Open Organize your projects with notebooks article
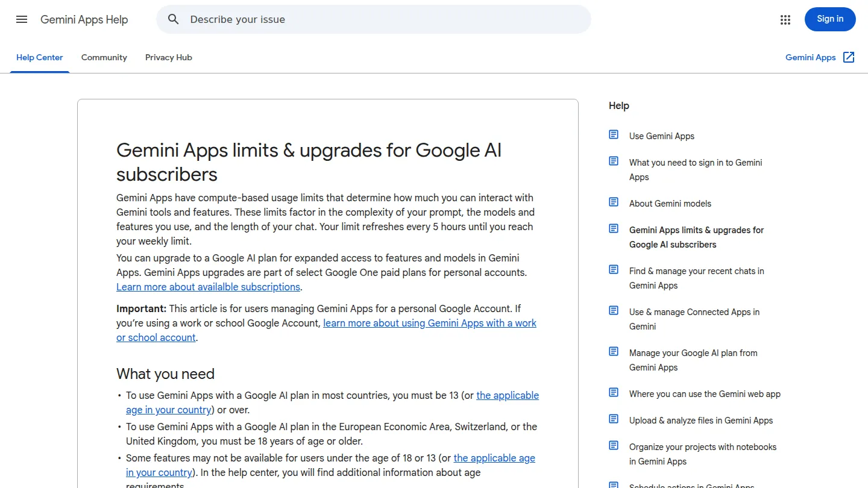The image size is (868, 488). tap(703, 454)
